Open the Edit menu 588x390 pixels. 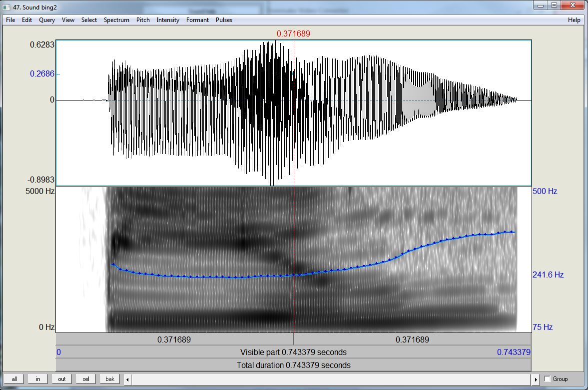point(27,20)
